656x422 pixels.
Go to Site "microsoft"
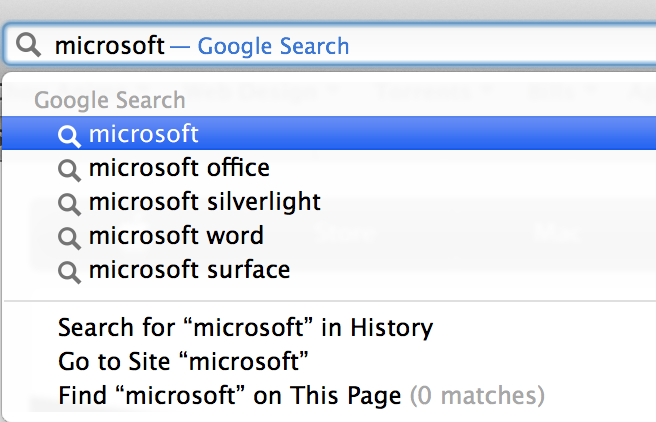tap(183, 360)
